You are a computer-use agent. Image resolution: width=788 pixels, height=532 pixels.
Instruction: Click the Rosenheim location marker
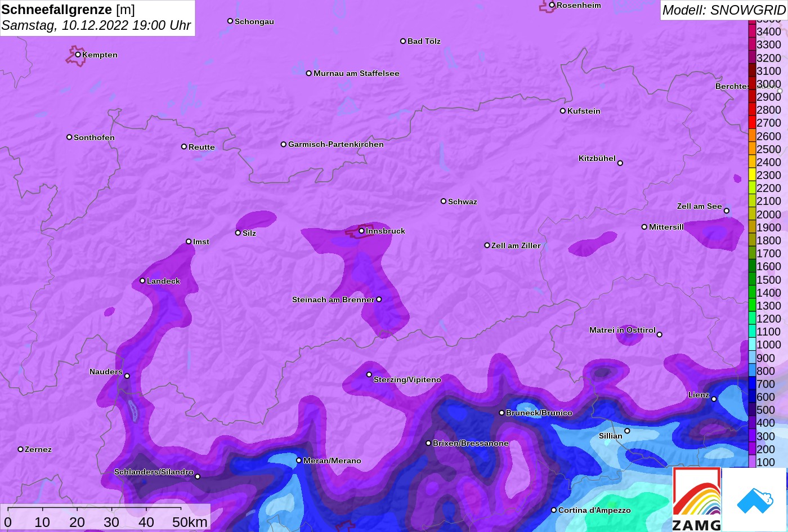pyautogui.click(x=552, y=5)
